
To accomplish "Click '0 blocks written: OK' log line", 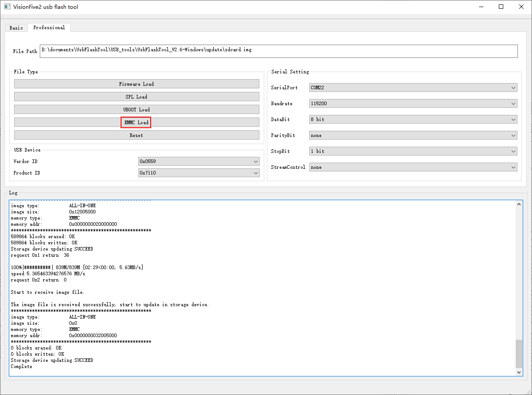I will pos(38,354).
